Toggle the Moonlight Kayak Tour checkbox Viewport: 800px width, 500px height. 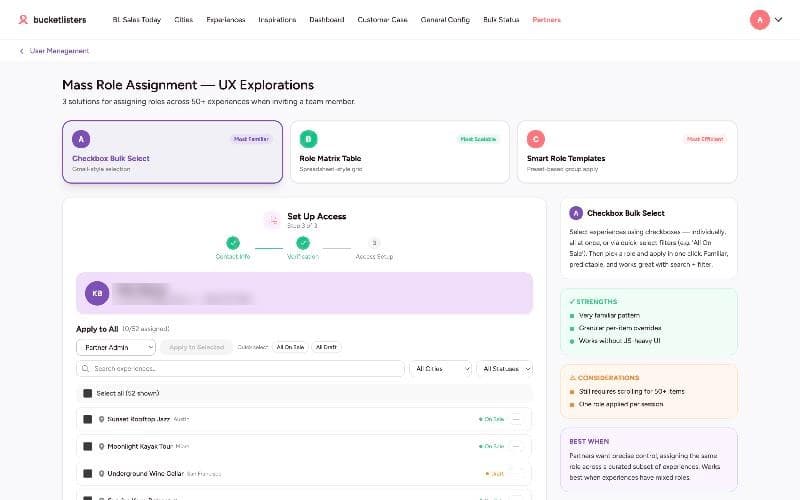[x=88, y=446]
